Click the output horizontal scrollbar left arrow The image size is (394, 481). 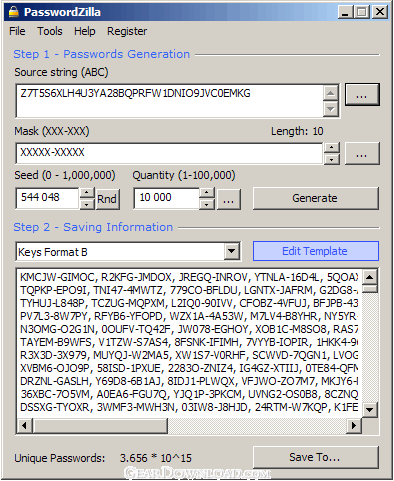pyautogui.click(x=24, y=425)
